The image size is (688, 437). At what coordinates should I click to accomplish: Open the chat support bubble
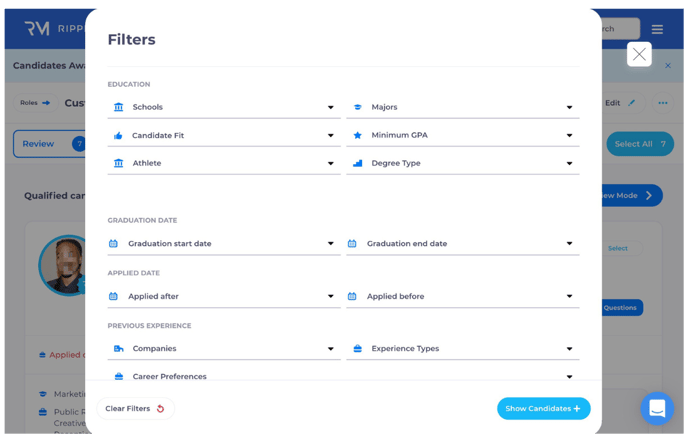tap(657, 408)
